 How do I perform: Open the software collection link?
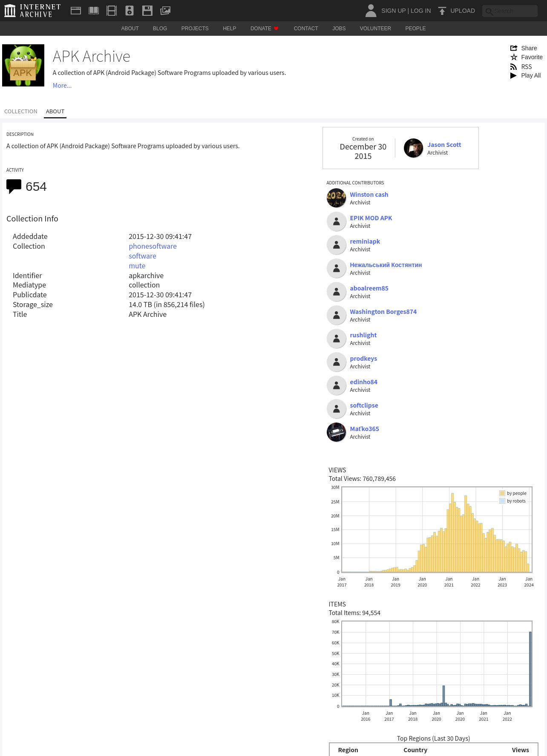142,256
